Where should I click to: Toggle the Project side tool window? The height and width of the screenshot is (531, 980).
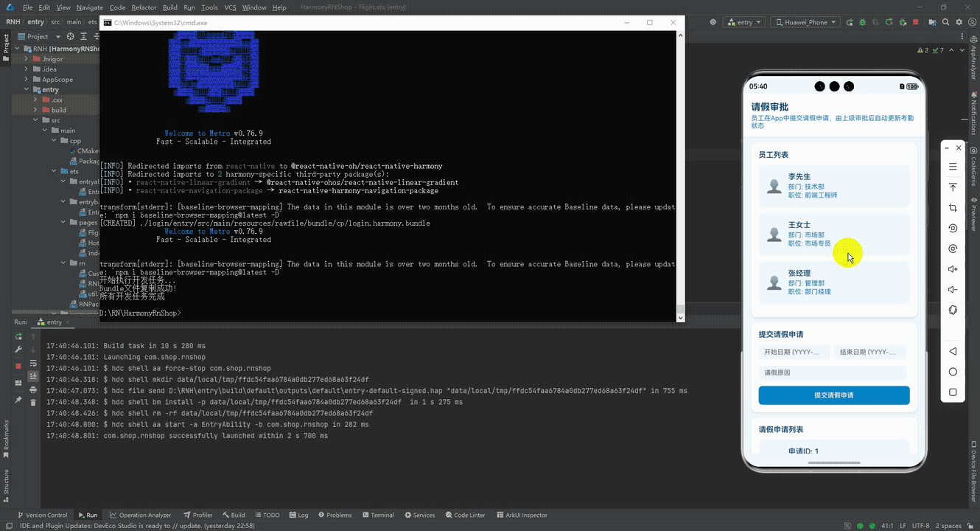[x=6, y=47]
